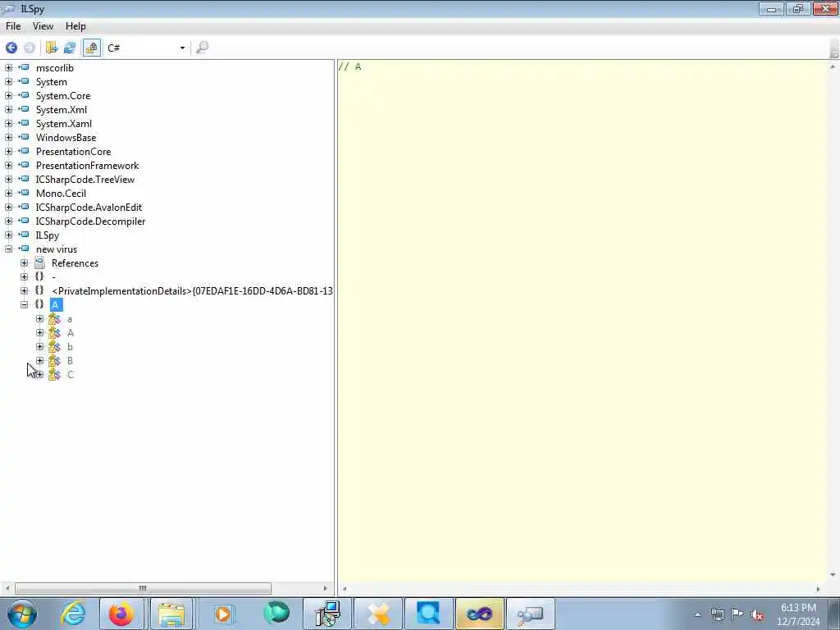Screen dimensions: 840x630
Task: Click the taskbar clock showing 6:13 PM
Action: [x=798, y=614]
